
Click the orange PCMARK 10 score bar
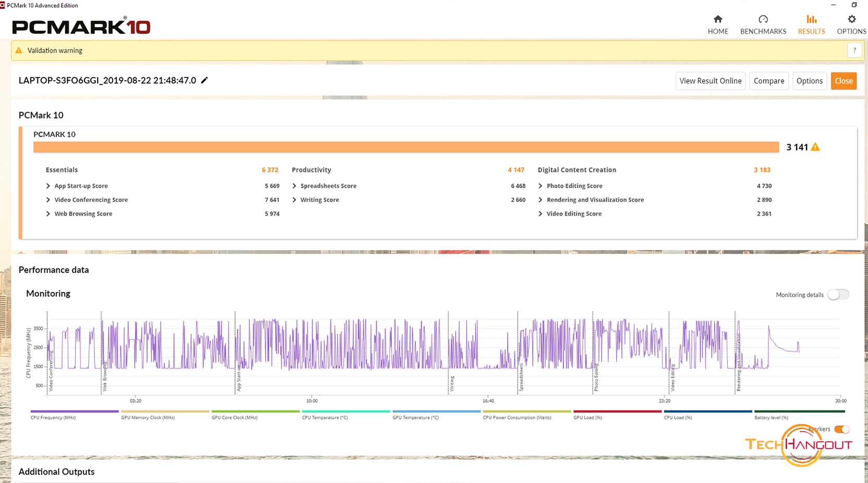coord(406,147)
